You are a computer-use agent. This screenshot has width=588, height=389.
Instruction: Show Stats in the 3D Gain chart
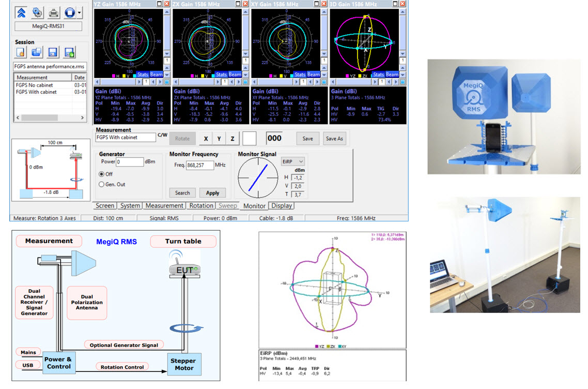(x=378, y=74)
